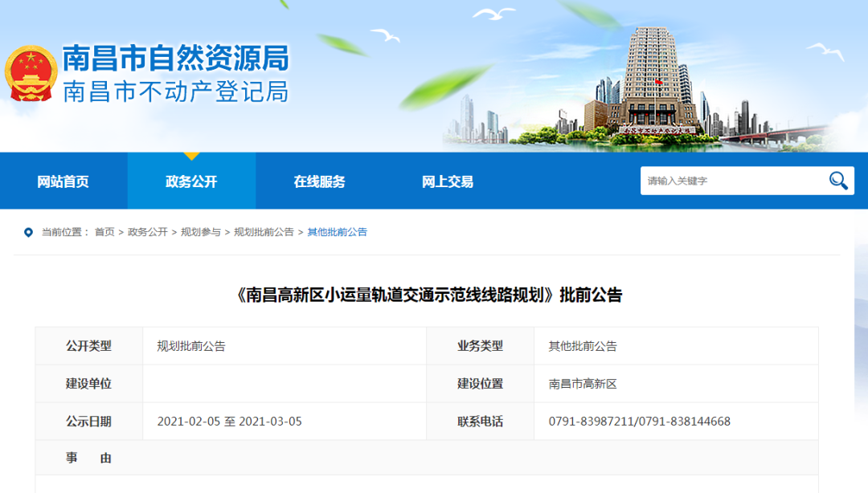The width and height of the screenshot is (868, 493).
Task: Open the 政务公开 navigation menu
Action: tap(191, 181)
